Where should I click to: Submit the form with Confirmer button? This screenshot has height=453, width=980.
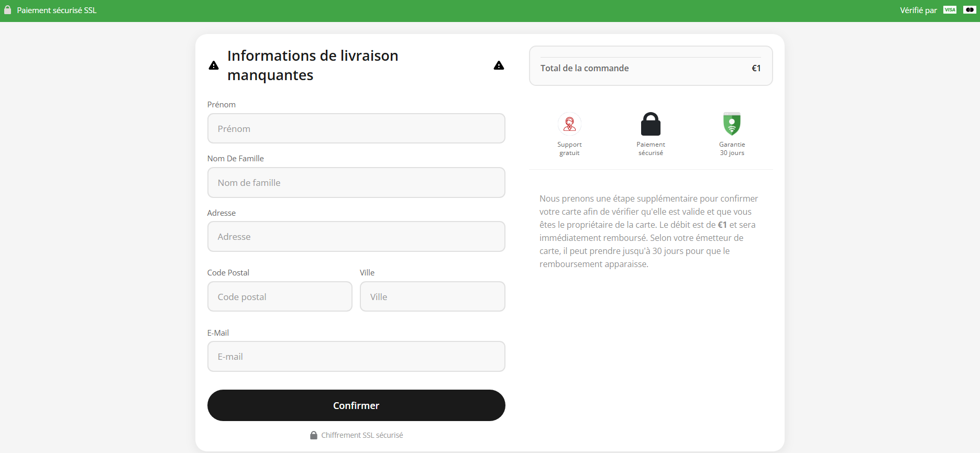pos(356,405)
